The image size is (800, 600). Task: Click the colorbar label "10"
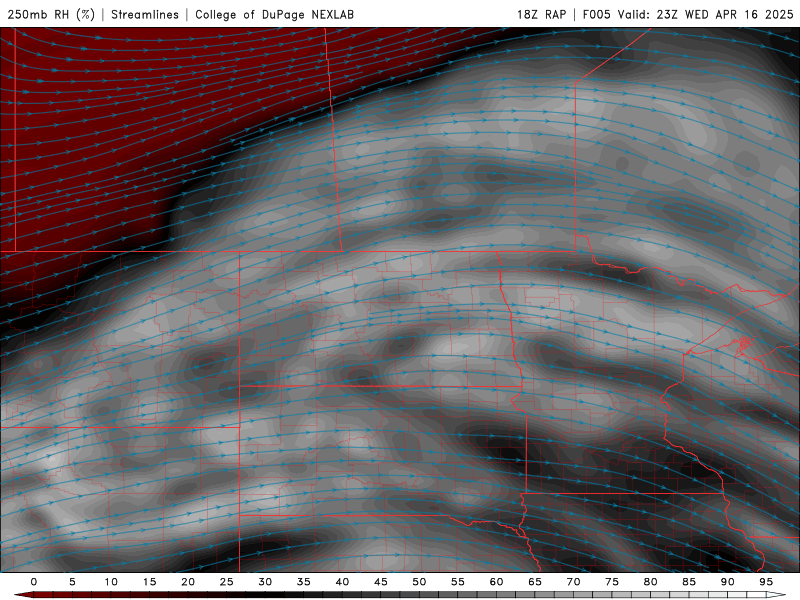click(111, 582)
